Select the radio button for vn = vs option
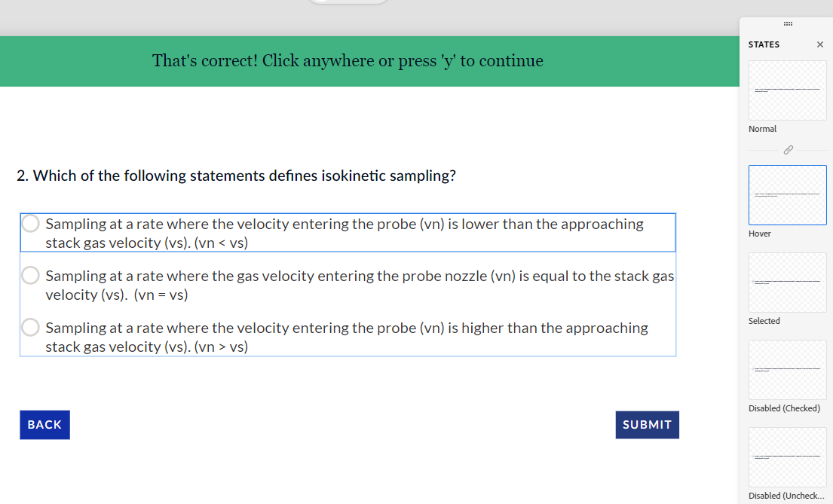The width and height of the screenshot is (833, 504). point(30,275)
